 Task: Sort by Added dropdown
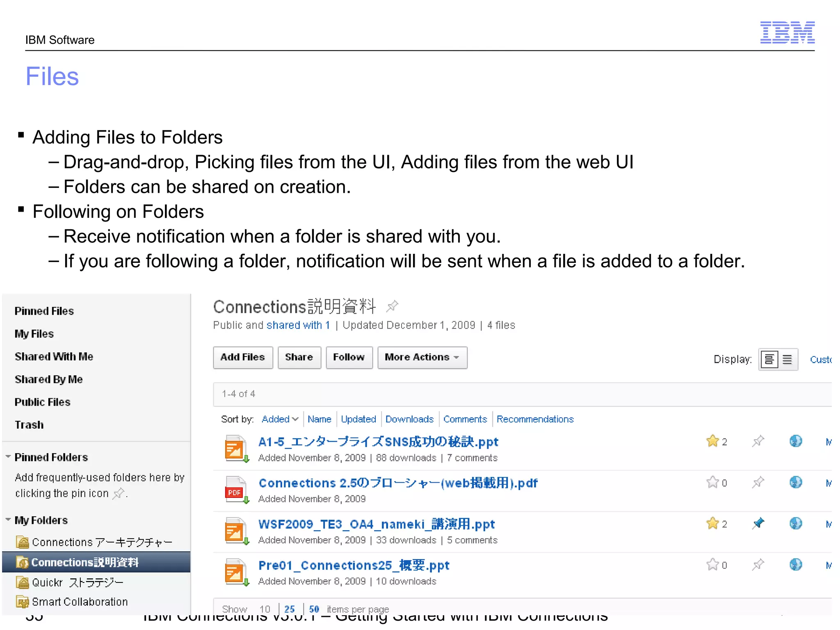point(280,419)
